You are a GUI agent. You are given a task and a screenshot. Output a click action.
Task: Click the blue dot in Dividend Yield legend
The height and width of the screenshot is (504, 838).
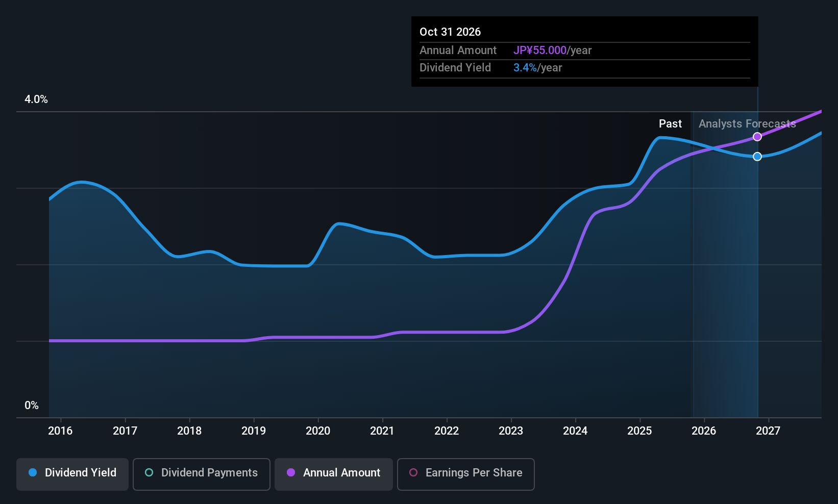click(33, 472)
